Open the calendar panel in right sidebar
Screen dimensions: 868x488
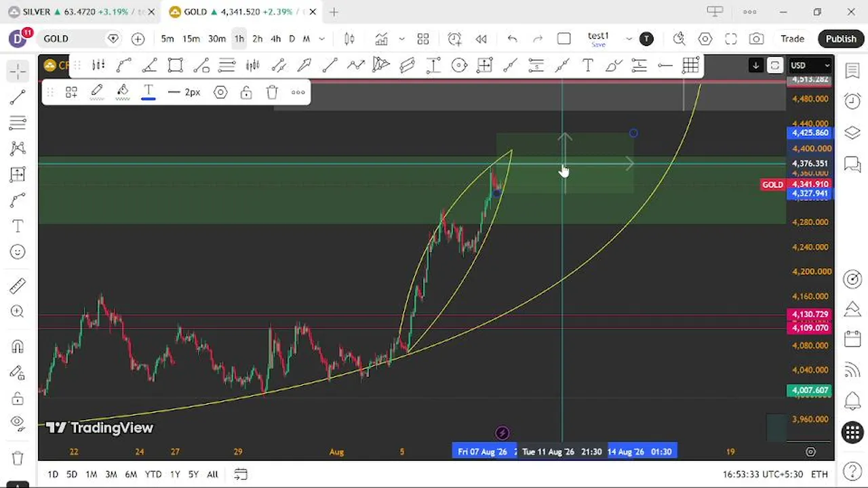point(852,339)
